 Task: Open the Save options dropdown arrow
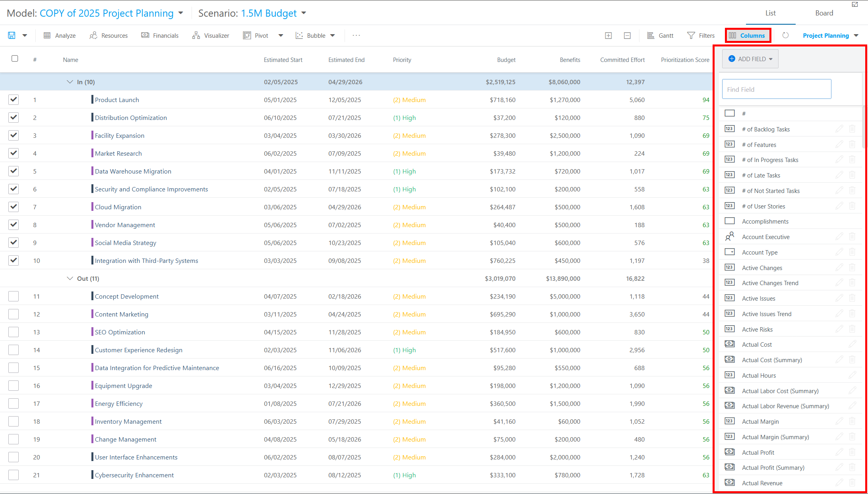pos(25,35)
